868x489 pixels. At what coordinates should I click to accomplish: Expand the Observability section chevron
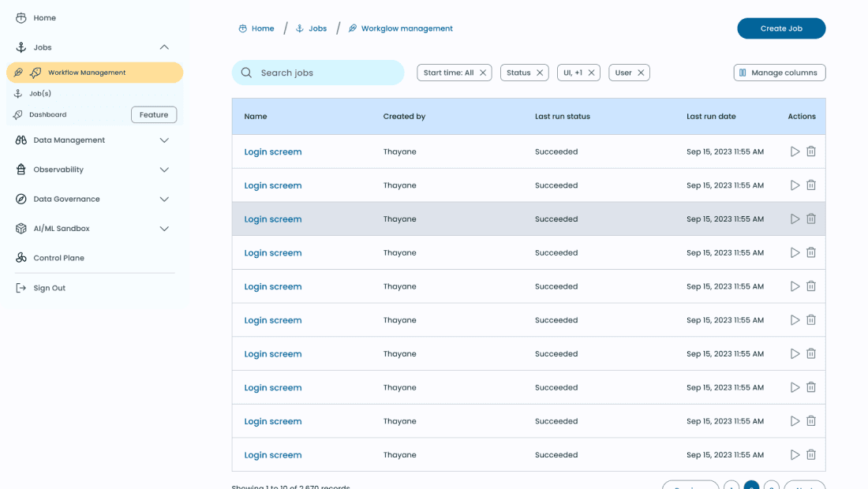point(164,170)
